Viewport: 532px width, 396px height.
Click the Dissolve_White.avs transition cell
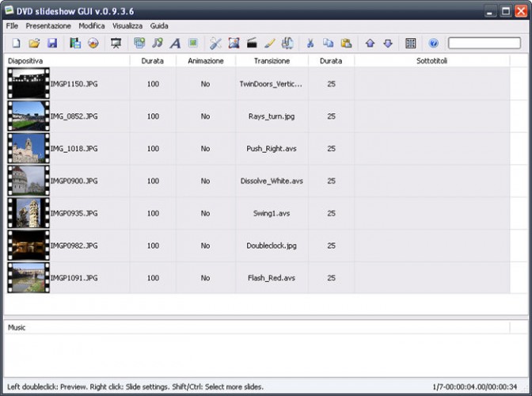click(x=272, y=181)
